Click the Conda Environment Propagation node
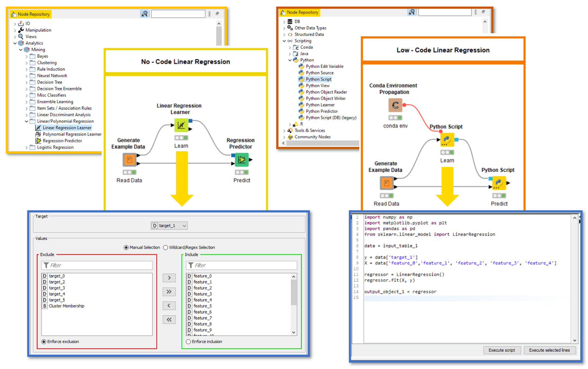 (x=395, y=105)
